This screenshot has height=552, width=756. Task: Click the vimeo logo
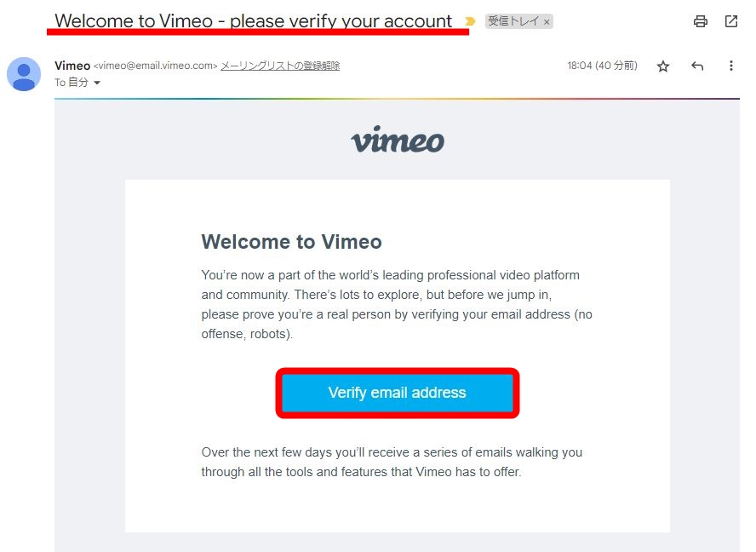pyautogui.click(x=398, y=140)
